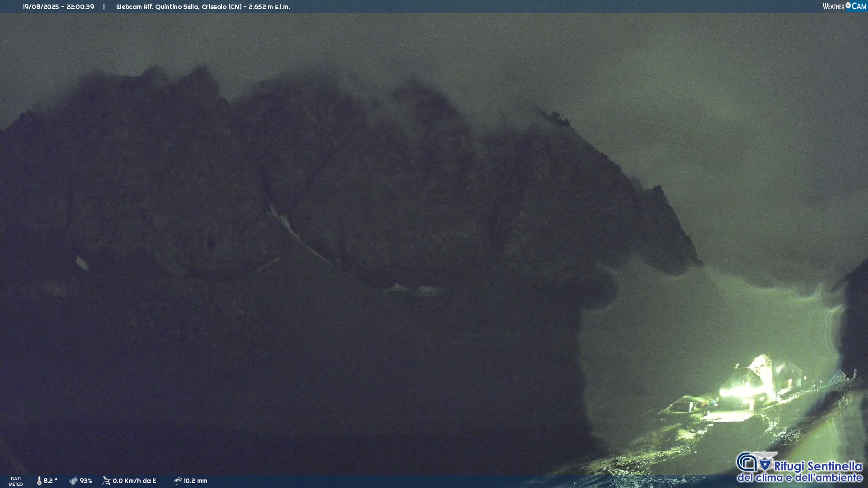
Task: Click the rain umbrella precipitation icon
Action: [x=178, y=481]
